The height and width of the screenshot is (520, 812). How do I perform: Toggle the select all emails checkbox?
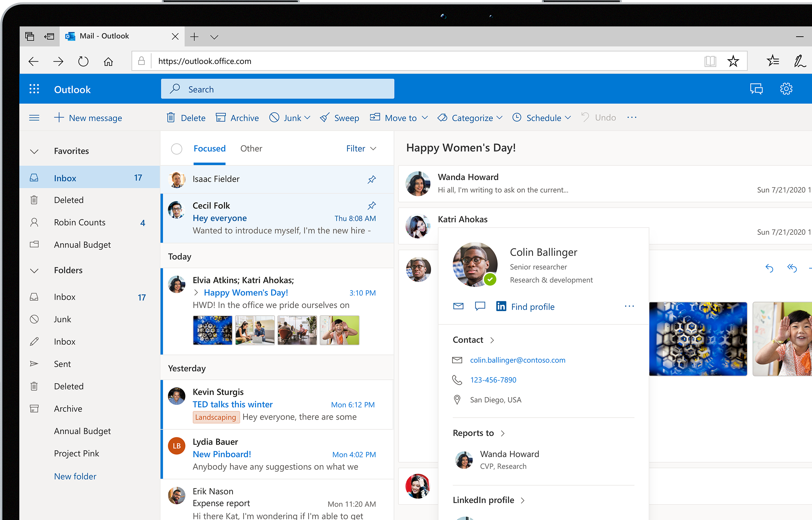(176, 149)
